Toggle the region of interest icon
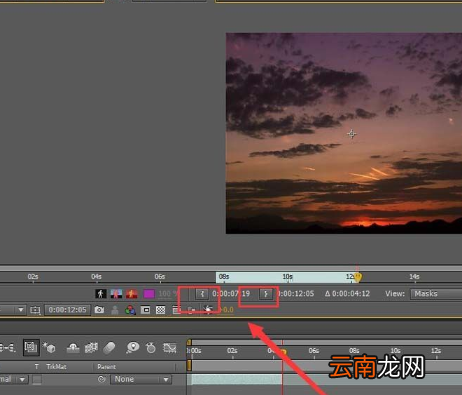The image size is (462, 395). pyautogui.click(x=145, y=310)
